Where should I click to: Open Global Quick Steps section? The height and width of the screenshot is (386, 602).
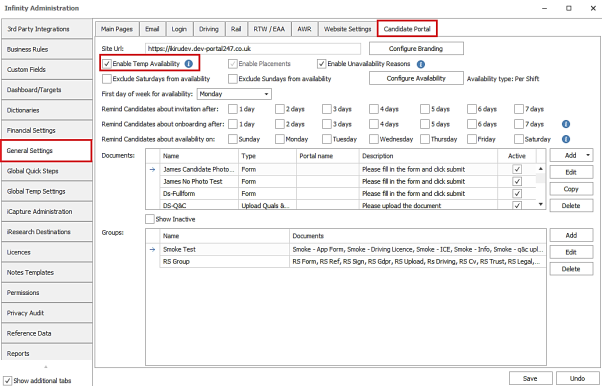[x=46, y=171]
